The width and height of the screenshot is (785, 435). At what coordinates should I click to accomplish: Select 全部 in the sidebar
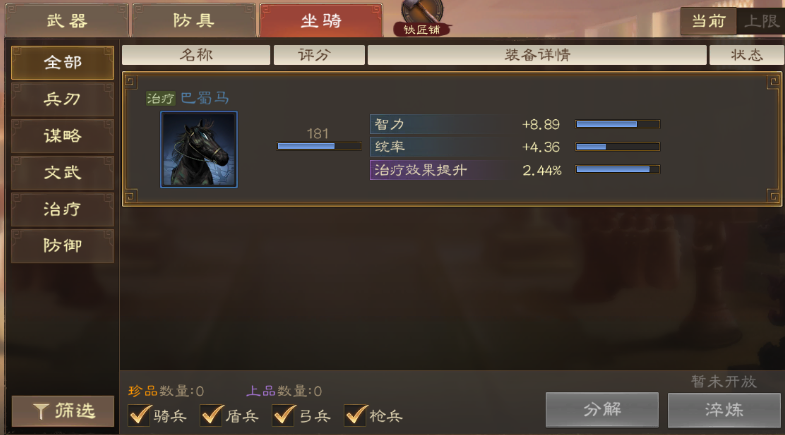[63, 63]
